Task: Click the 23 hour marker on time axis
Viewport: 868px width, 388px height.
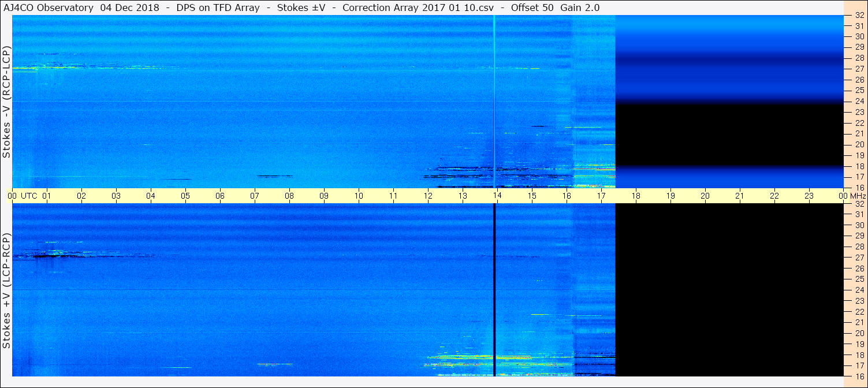Action: [x=809, y=196]
